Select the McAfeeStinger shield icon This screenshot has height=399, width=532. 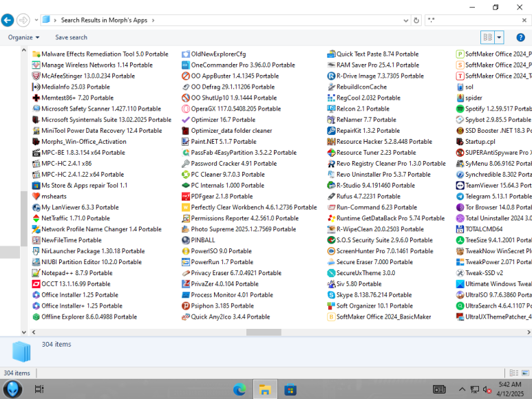coord(36,76)
